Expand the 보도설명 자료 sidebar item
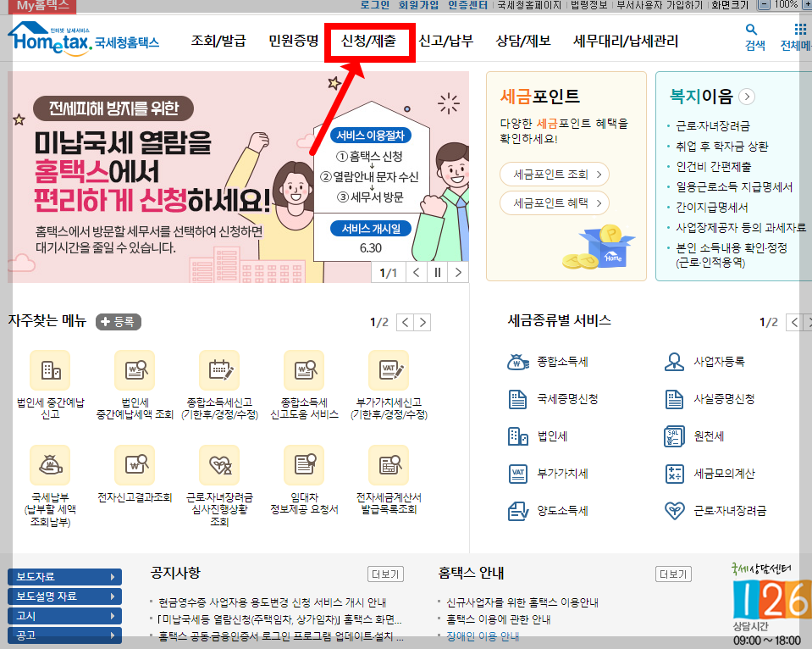 [x=64, y=596]
